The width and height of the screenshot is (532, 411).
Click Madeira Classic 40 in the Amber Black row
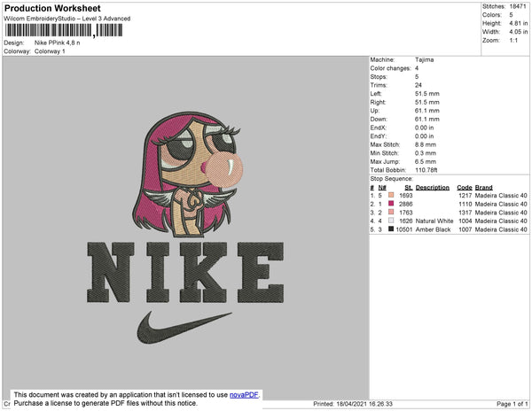click(x=501, y=229)
